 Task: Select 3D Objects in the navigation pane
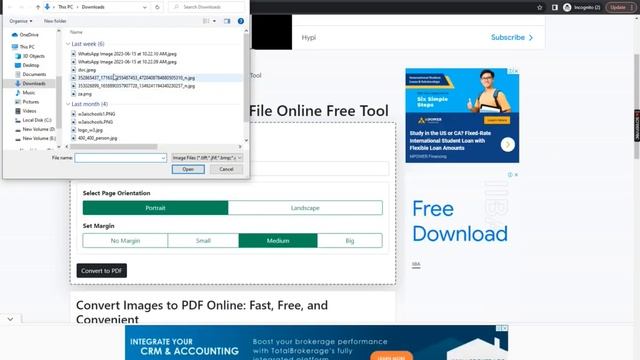click(x=30, y=56)
